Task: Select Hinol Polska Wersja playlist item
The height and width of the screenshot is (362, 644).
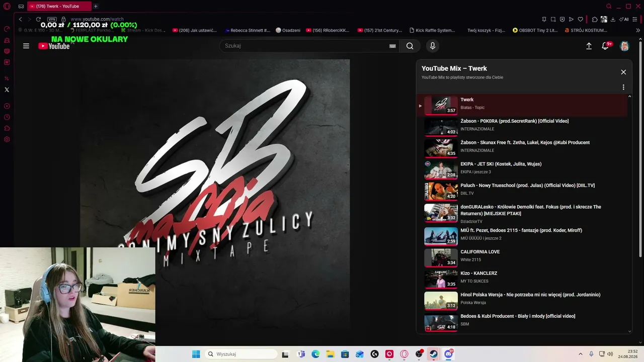Action: 522,300
